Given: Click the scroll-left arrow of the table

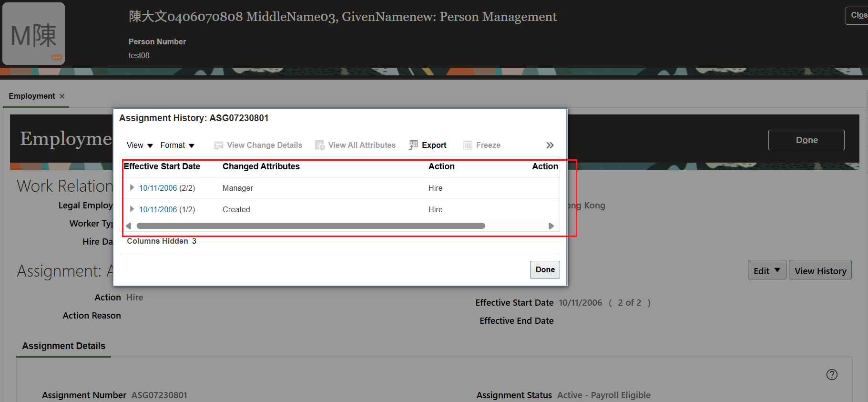Looking at the screenshot, I should tap(128, 226).
